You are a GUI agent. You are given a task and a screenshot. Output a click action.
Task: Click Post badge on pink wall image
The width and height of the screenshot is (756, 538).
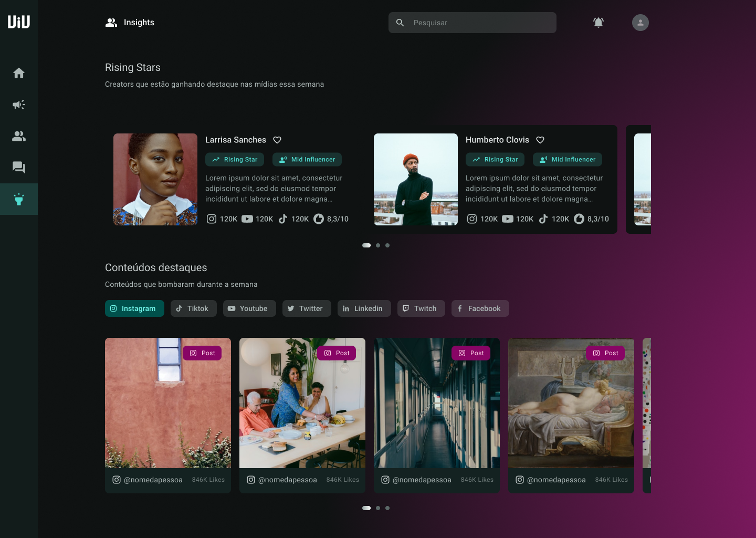coord(202,353)
